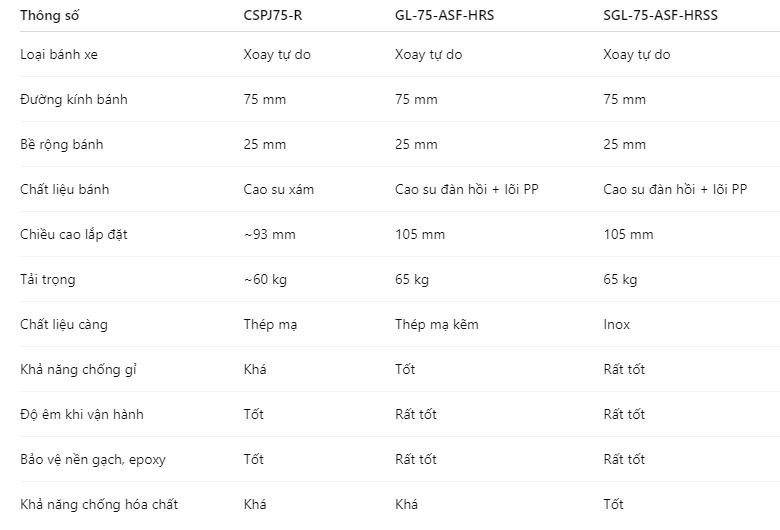Select the ~60 kg load value
The height and width of the screenshot is (530, 780).
265,279
